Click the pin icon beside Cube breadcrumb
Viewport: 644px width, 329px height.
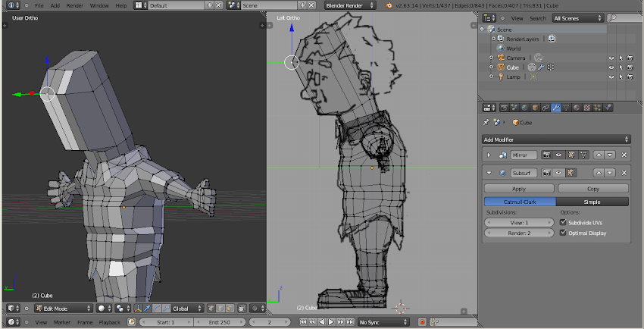point(486,122)
